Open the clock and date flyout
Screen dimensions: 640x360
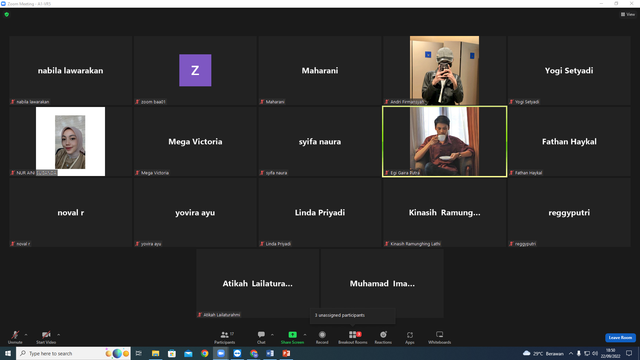(x=611, y=353)
